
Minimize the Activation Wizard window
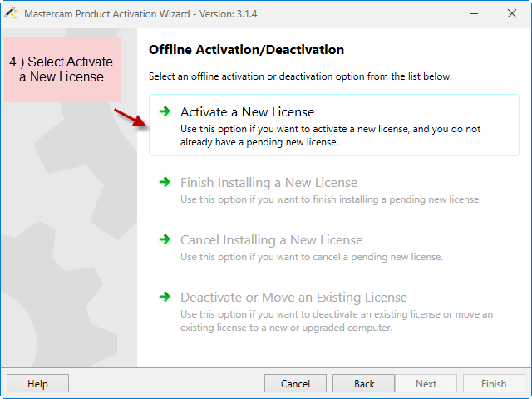(x=474, y=13)
